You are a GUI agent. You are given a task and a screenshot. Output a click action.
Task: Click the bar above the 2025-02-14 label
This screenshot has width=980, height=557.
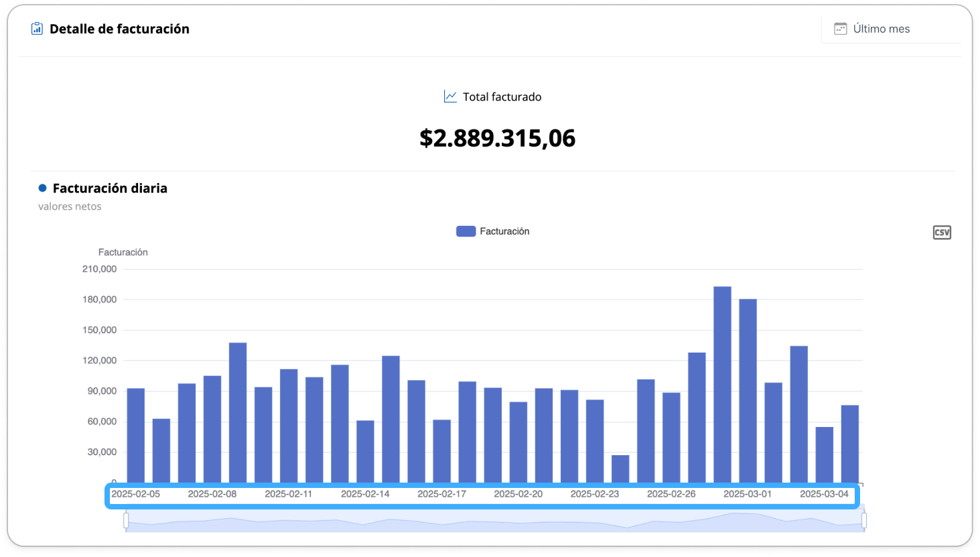(365, 452)
